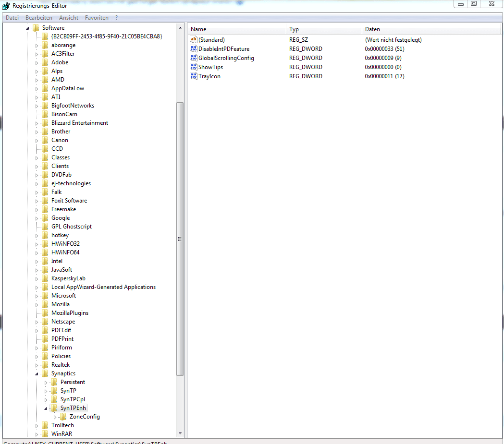Click the Adobe folder icon

click(45, 62)
